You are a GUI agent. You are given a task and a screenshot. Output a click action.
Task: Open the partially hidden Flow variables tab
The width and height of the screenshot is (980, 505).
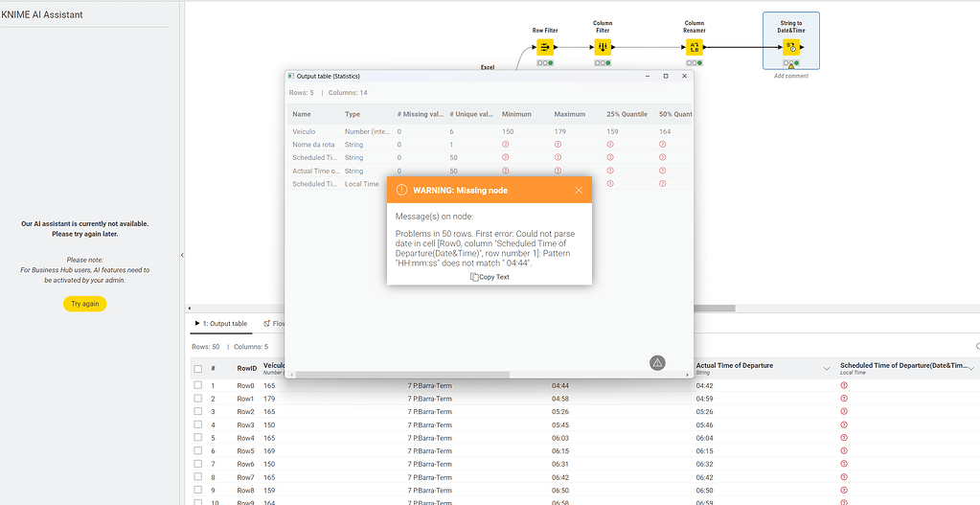[274, 324]
